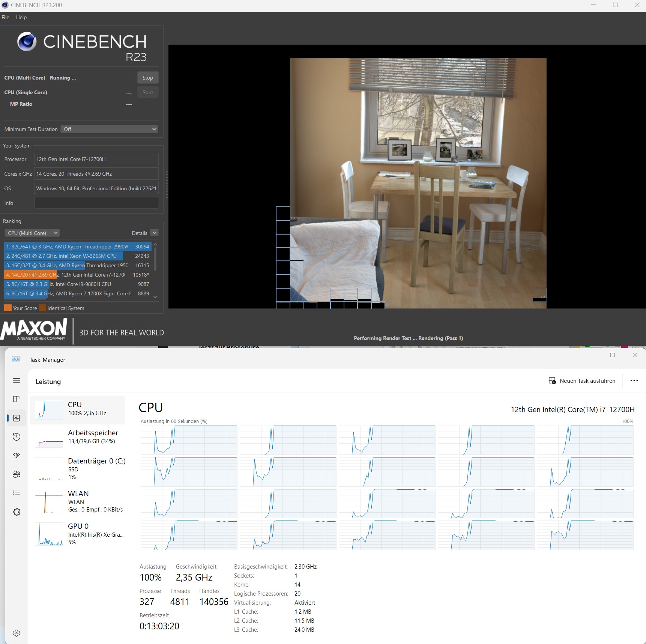Click the CPU (Multi Core) Running label
The image size is (646, 644).
pos(40,78)
